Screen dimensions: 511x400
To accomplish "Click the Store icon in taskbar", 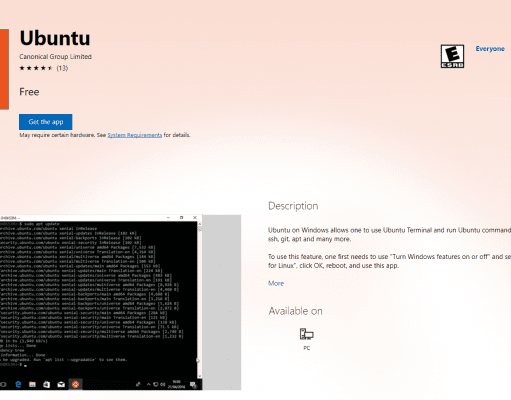I will click(47, 385).
